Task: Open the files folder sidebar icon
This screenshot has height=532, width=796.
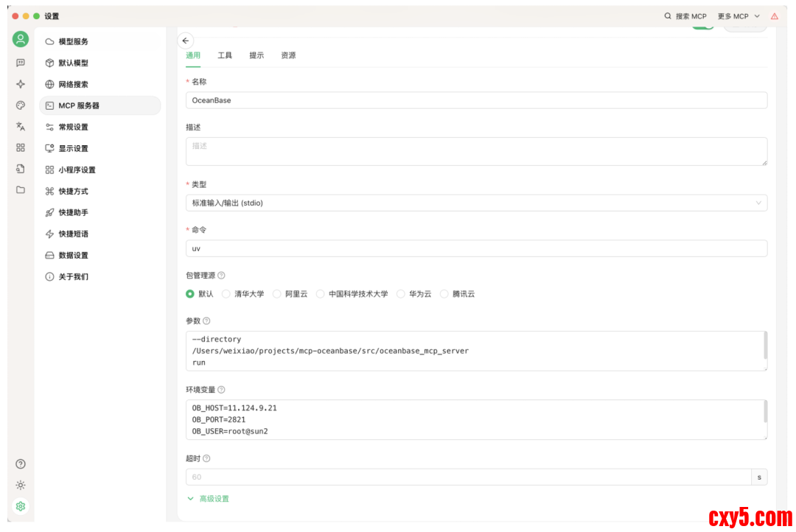Action: (21, 190)
